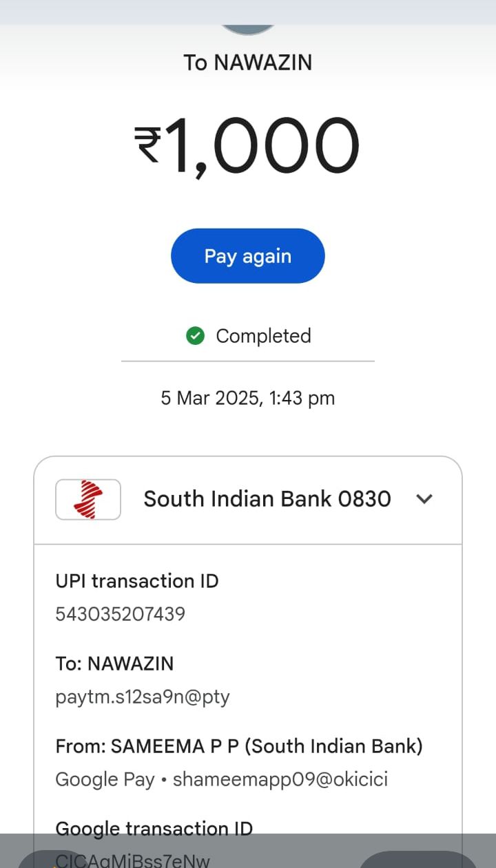Tap the "To NAWAZIN" heading
This screenshot has height=868, width=496.
coord(247,63)
